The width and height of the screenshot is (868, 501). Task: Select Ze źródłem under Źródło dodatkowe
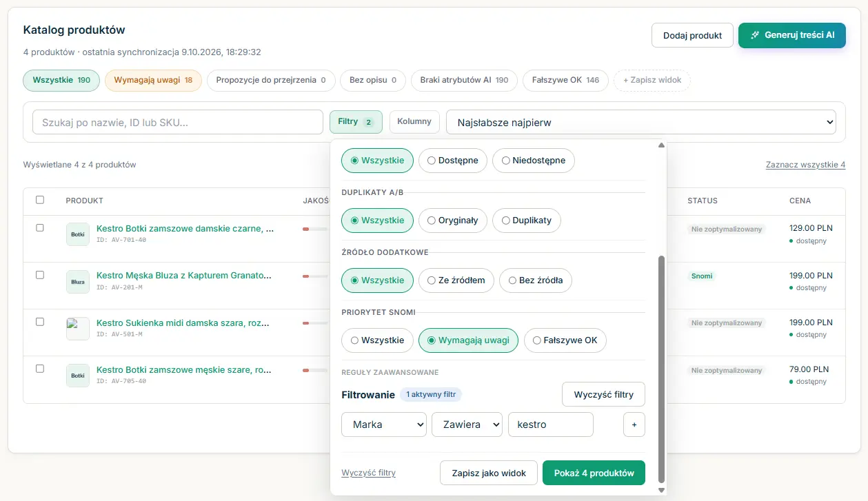[456, 280]
